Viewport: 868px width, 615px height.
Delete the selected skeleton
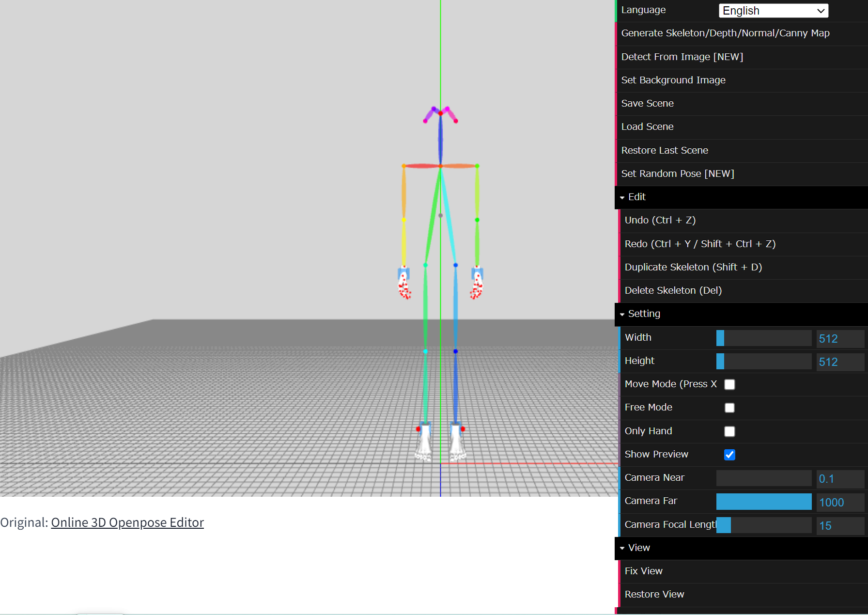coord(672,290)
